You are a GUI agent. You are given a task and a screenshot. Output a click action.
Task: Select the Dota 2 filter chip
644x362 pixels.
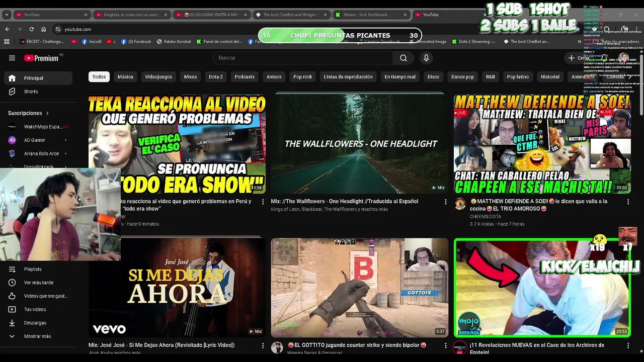tap(215, 77)
